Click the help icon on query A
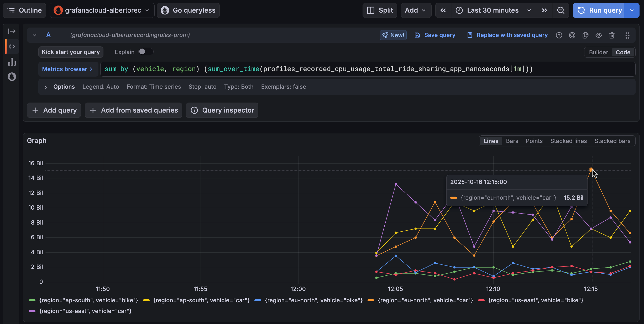The width and height of the screenshot is (644, 324). click(559, 35)
